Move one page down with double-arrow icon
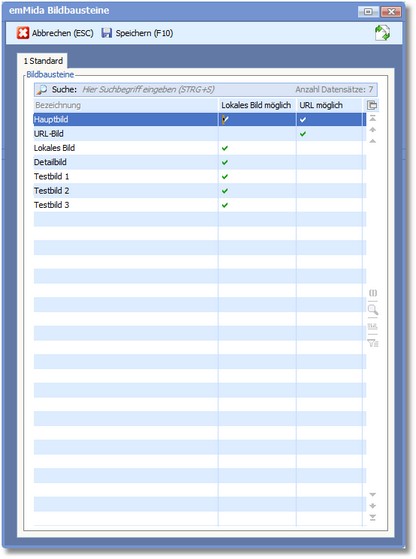This screenshot has height=559, width=416. point(373,506)
